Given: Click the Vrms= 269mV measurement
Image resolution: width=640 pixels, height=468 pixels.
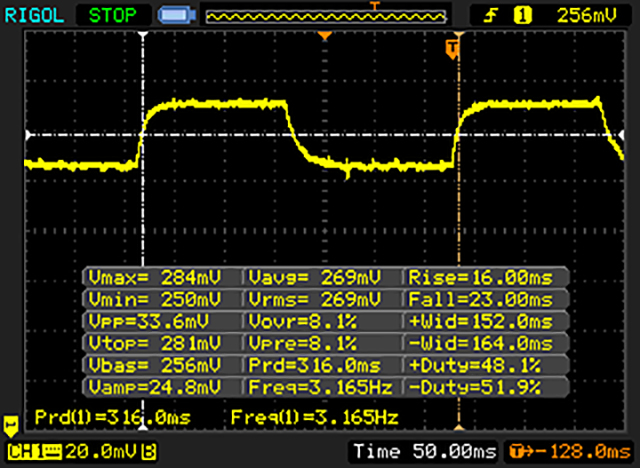Looking at the screenshot, I should 314,300.
